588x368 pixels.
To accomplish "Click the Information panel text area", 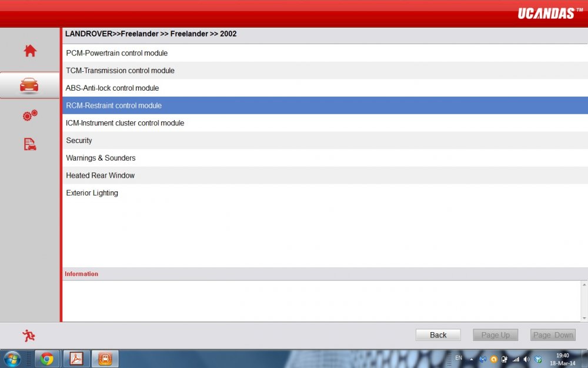I will coord(322,301).
